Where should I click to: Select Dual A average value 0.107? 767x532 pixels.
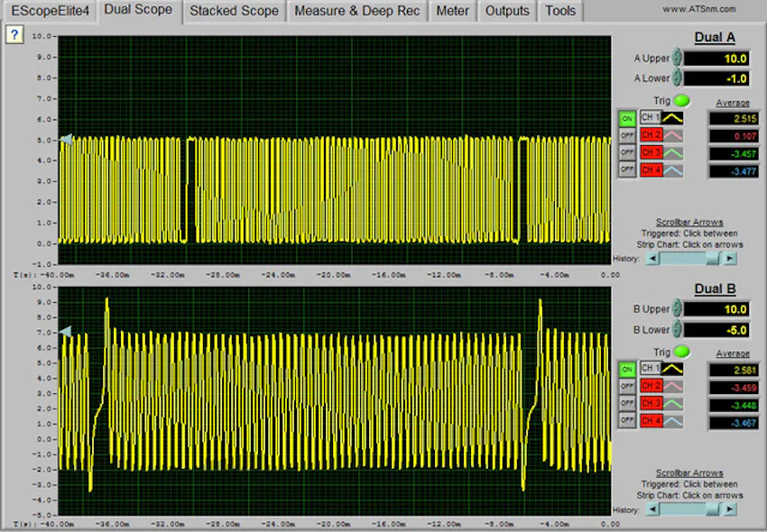(x=734, y=136)
